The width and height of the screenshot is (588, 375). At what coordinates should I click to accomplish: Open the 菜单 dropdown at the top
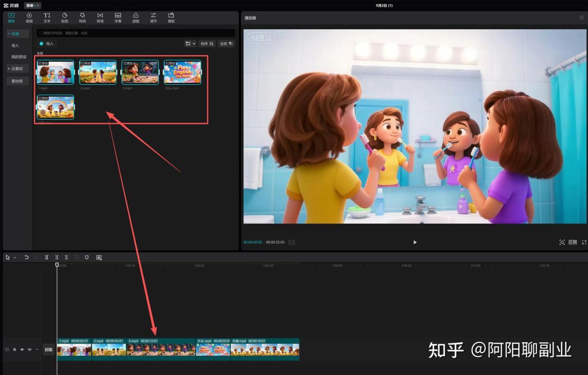tap(32, 6)
